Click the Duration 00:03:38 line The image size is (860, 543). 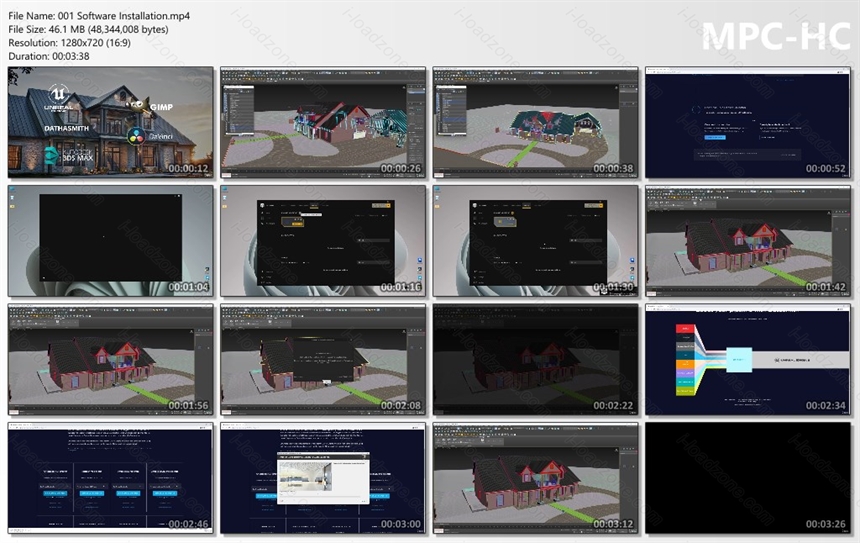tap(49, 56)
